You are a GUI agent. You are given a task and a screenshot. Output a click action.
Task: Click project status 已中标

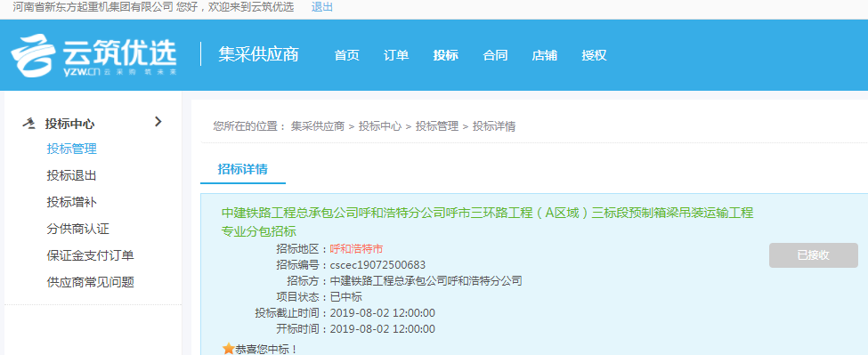point(346,297)
